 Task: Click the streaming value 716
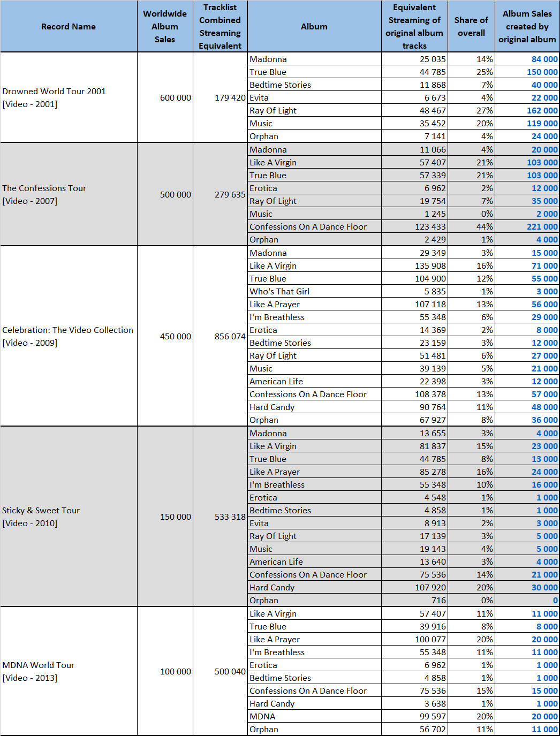[414, 600]
